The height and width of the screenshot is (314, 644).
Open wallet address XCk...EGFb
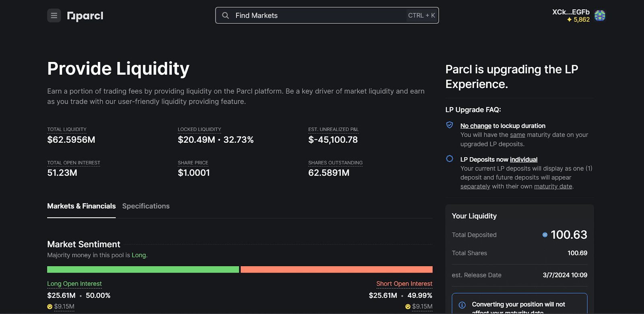(571, 12)
